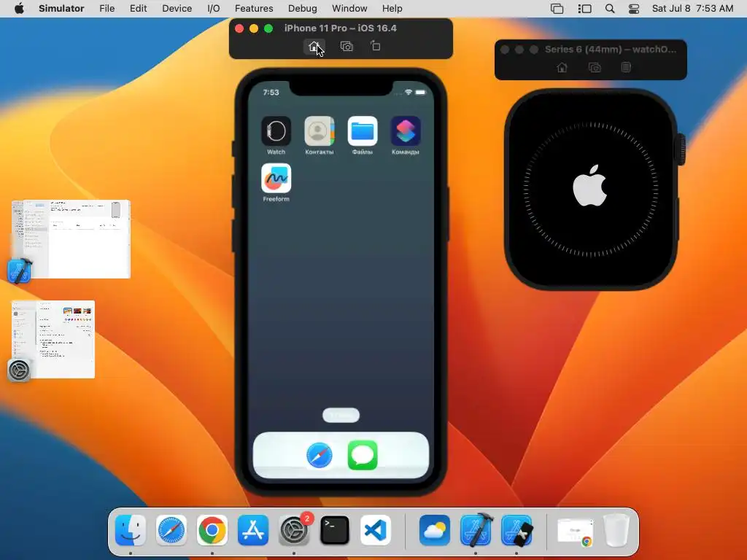
Task: Open the Команды shortcuts app
Action: 406,131
